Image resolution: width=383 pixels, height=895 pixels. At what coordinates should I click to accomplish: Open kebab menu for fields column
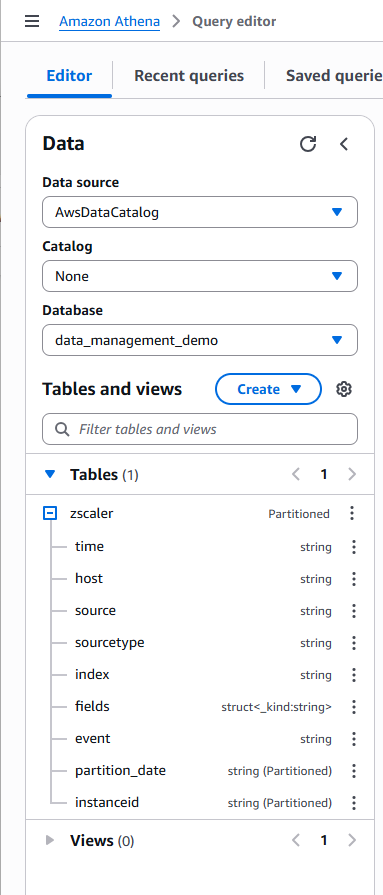(354, 707)
